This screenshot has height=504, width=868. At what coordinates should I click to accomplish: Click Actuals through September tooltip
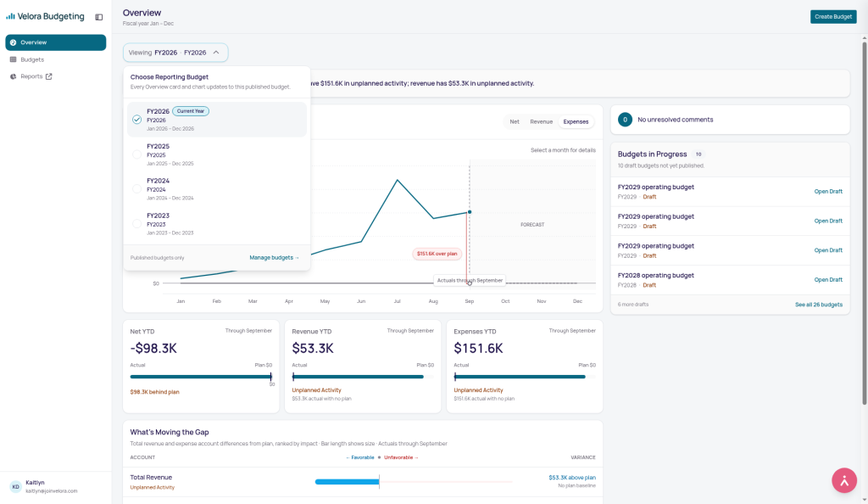470,280
